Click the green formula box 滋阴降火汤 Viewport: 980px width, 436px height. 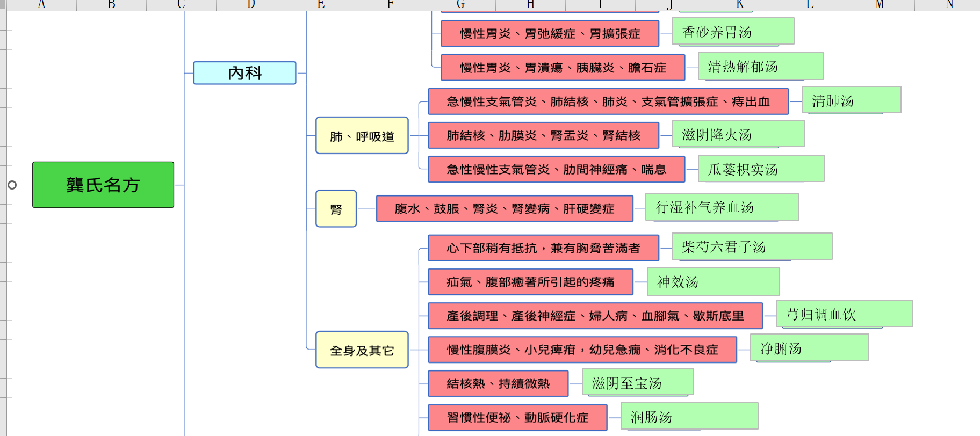pos(738,134)
